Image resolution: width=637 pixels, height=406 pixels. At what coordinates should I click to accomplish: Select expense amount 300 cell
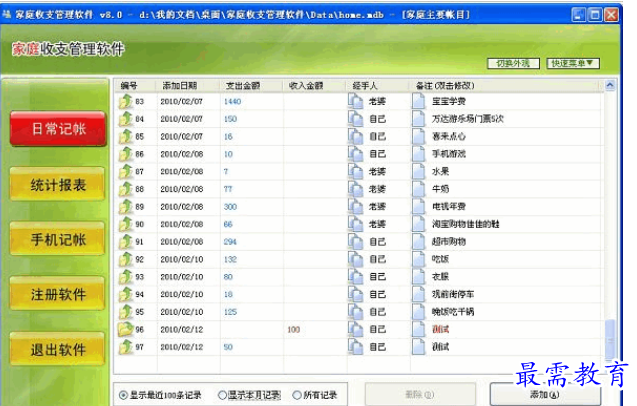coord(230,206)
